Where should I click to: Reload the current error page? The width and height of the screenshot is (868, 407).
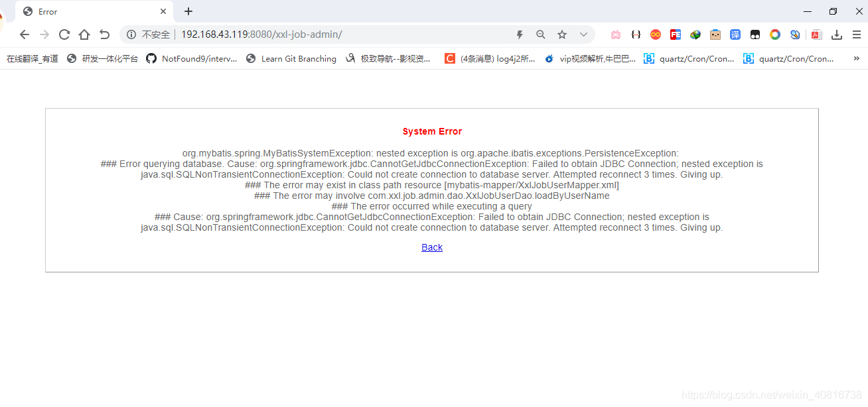coord(64,34)
